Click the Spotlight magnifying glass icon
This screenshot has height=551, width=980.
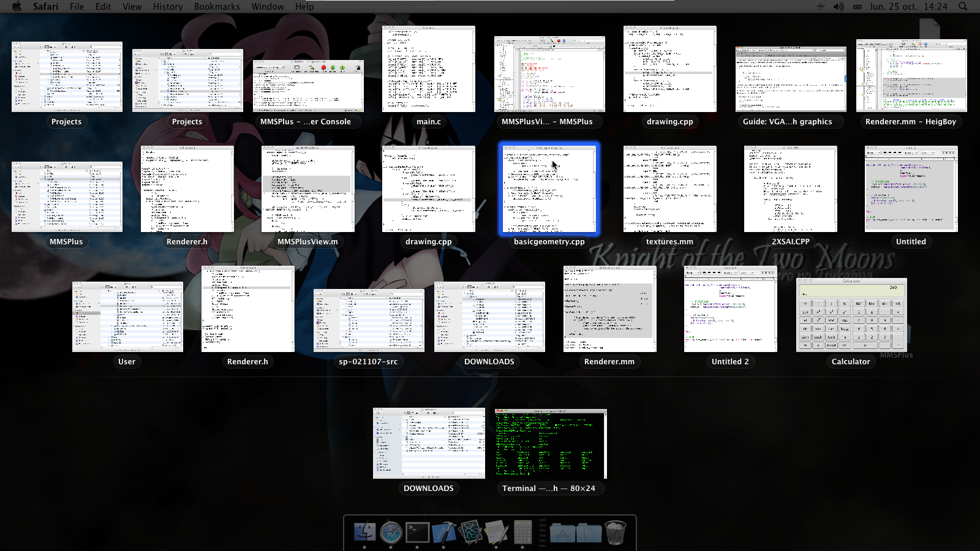coord(963,7)
